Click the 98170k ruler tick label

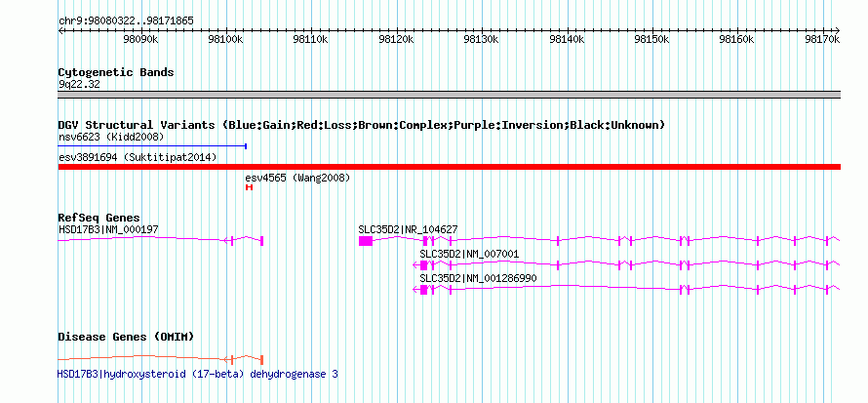point(822,40)
